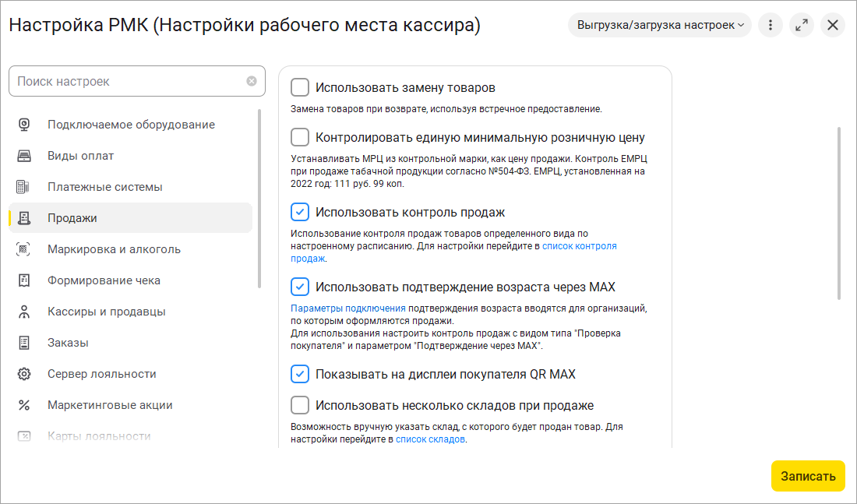Disable Использовать контроль продаж checkbox
Image resolution: width=857 pixels, height=504 pixels.
coord(300,212)
